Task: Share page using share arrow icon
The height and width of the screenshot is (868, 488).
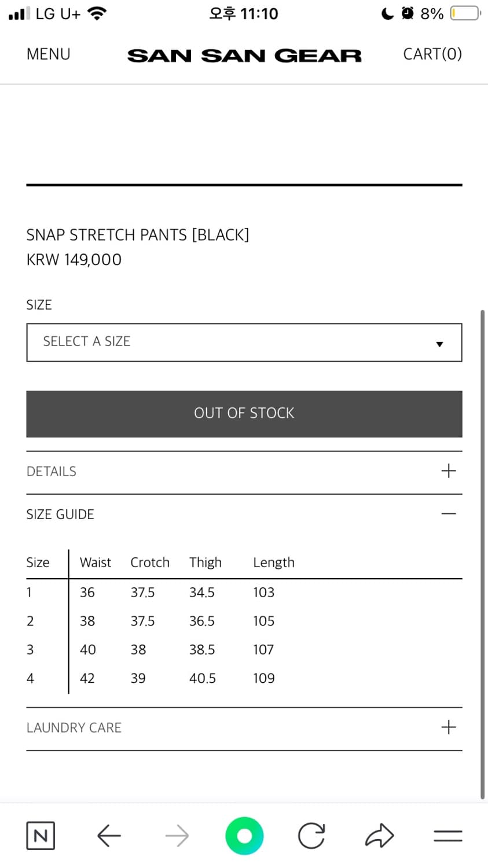Action: (380, 836)
